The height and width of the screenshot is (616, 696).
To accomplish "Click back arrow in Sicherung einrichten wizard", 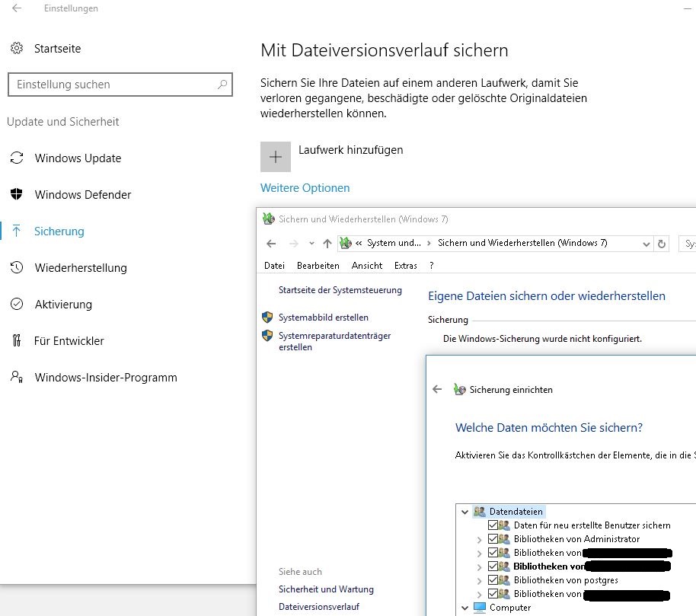I will (437, 389).
